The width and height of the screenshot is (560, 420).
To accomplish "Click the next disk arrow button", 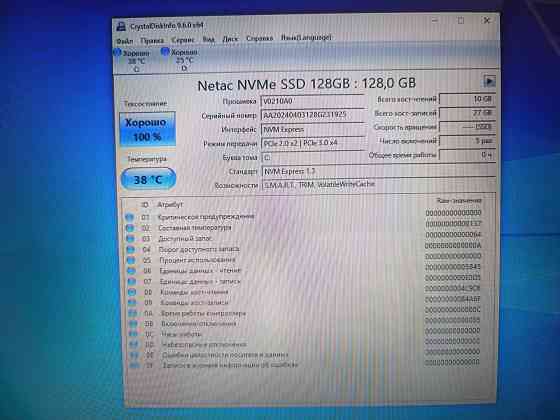I will [x=489, y=81].
